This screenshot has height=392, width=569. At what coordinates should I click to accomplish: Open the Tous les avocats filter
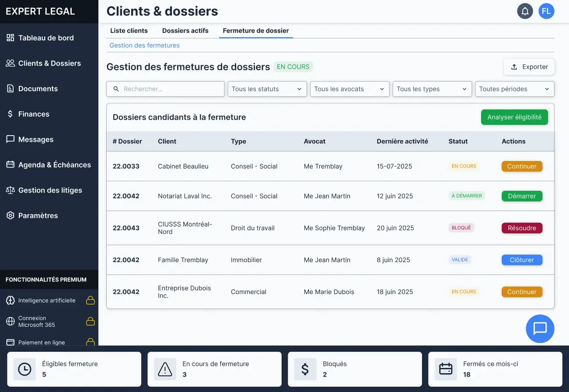349,89
